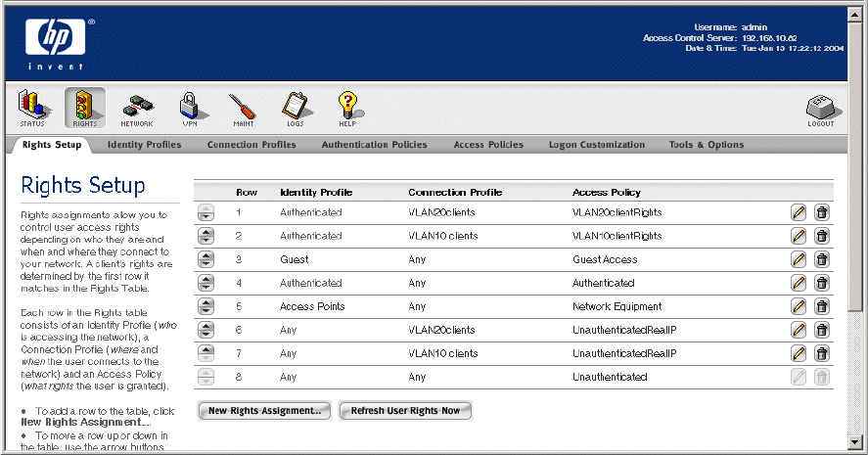This screenshot has height=455, width=868.
Task: Delete the Guest Access row
Action: click(x=822, y=259)
